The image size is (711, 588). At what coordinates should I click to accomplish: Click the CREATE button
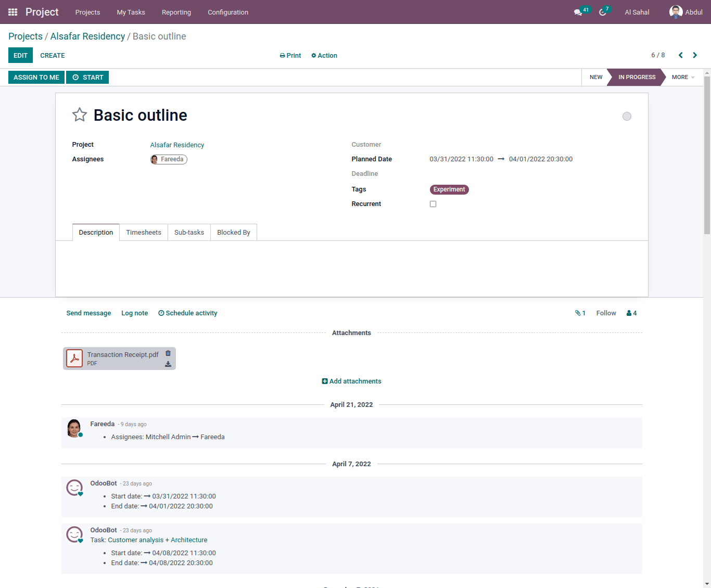(53, 55)
